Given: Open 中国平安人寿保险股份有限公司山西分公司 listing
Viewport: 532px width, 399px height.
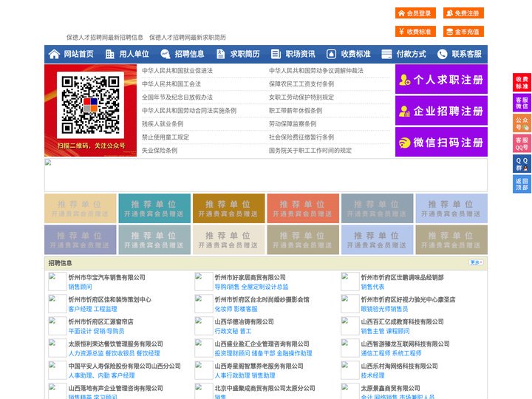Looking at the screenshot, I should [x=125, y=366].
